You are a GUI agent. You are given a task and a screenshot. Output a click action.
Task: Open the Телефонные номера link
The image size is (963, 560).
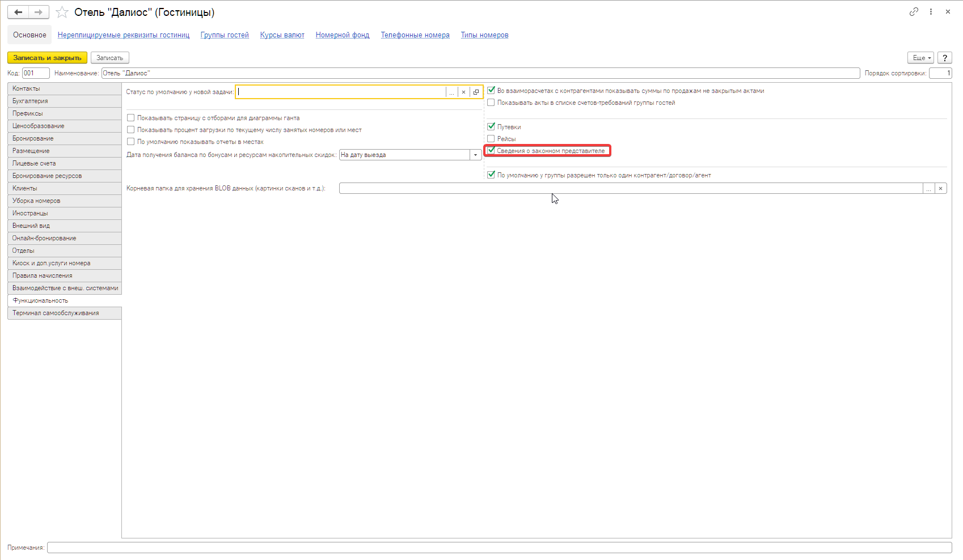(415, 35)
